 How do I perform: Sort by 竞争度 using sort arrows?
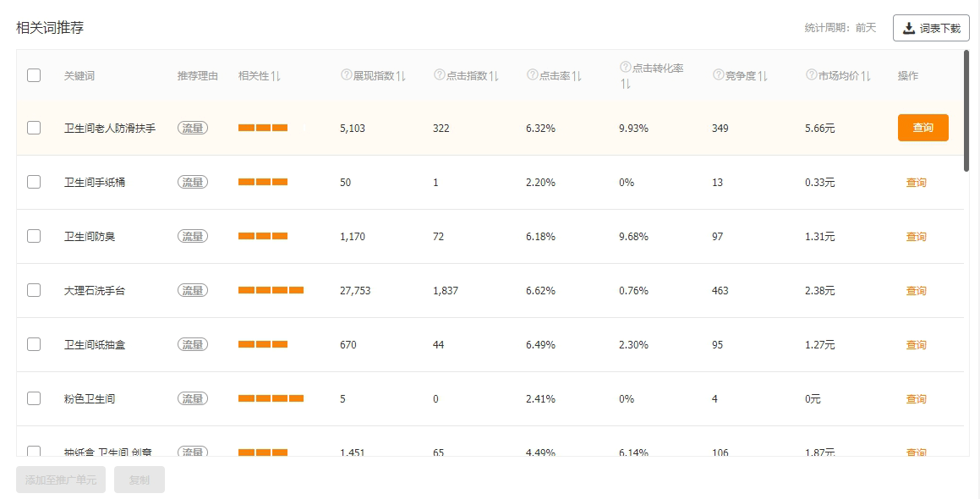(763, 76)
